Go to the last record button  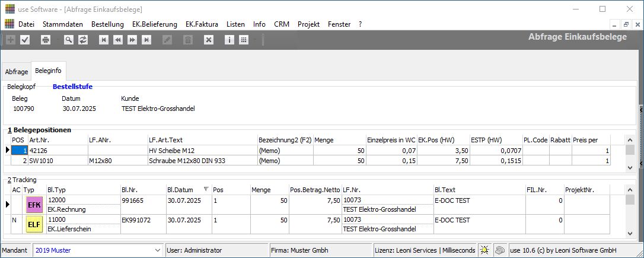click(x=146, y=40)
